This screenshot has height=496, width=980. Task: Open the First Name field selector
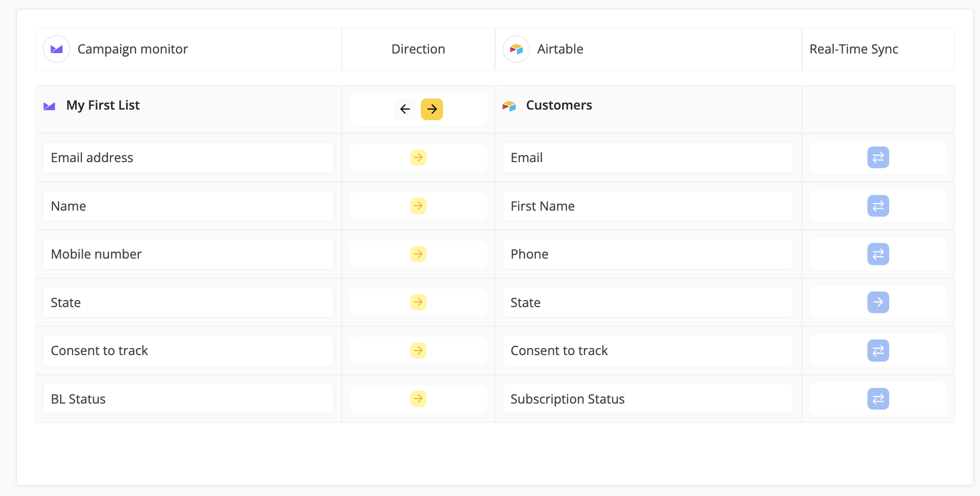tap(648, 206)
